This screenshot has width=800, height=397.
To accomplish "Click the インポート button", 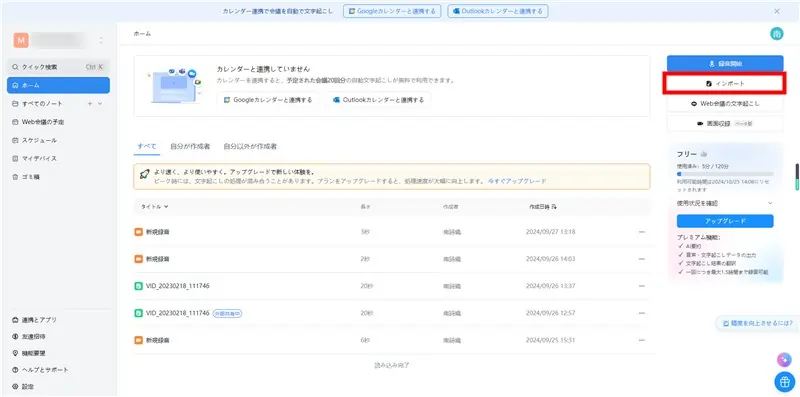I will point(725,83).
